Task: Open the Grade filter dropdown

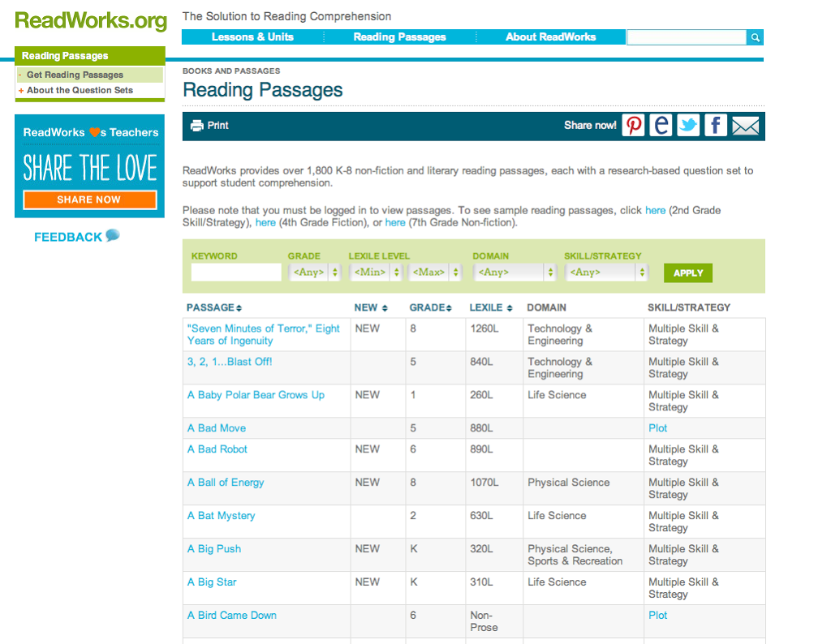Action: [314, 273]
